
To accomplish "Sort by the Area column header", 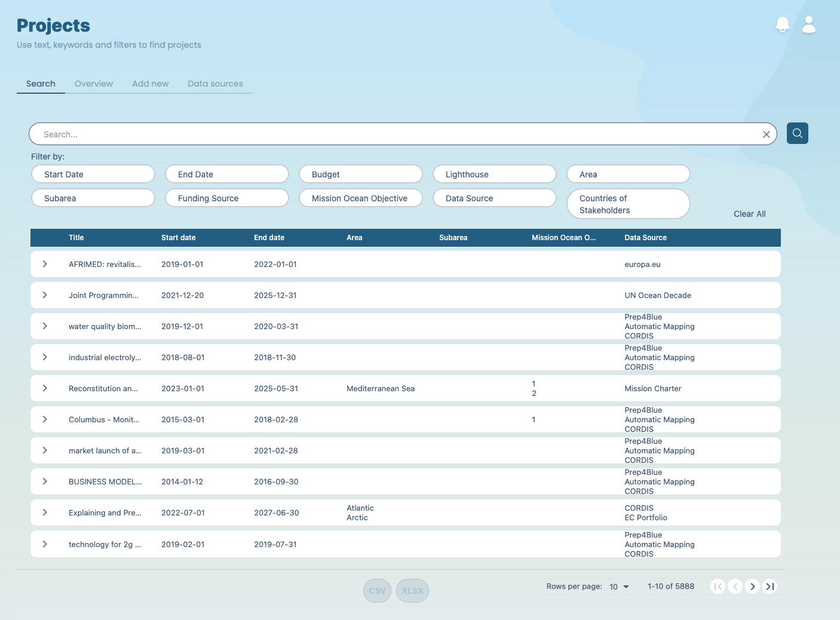I will click(x=354, y=238).
